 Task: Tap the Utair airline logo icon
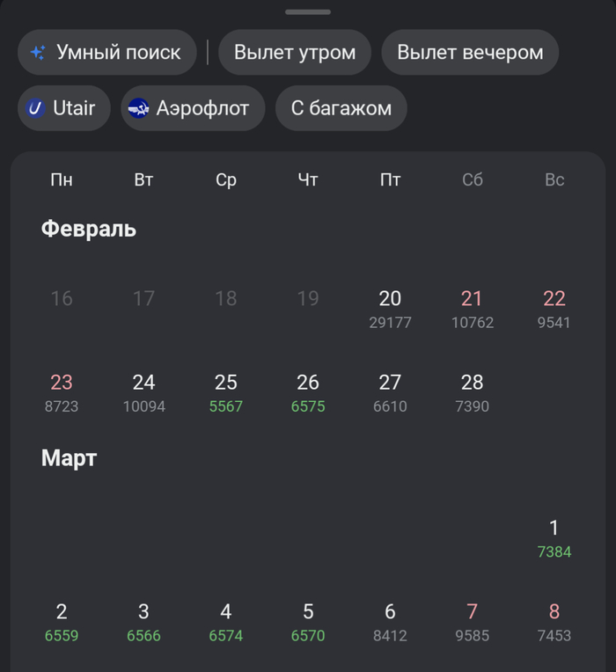coord(36,108)
